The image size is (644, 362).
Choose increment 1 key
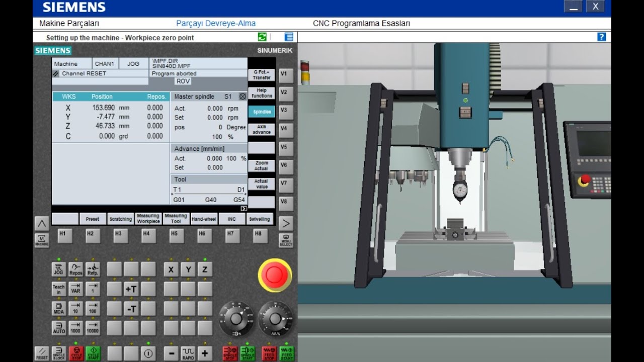point(93,289)
